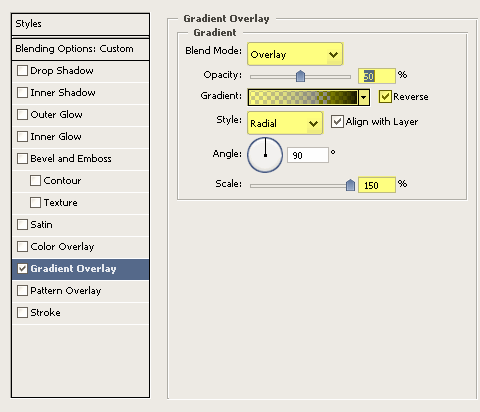
Task: Click the Opacity slider handle
Action: [x=300, y=76]
